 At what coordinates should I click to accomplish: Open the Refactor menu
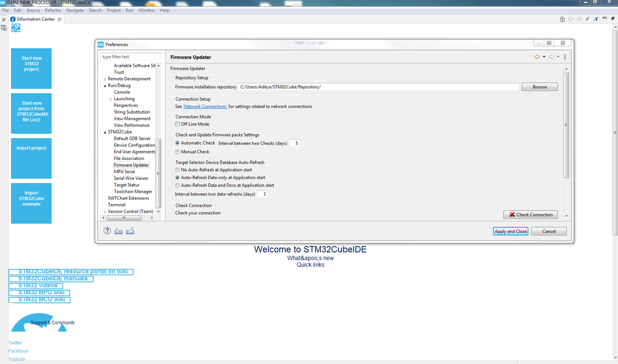pos(53,11)
